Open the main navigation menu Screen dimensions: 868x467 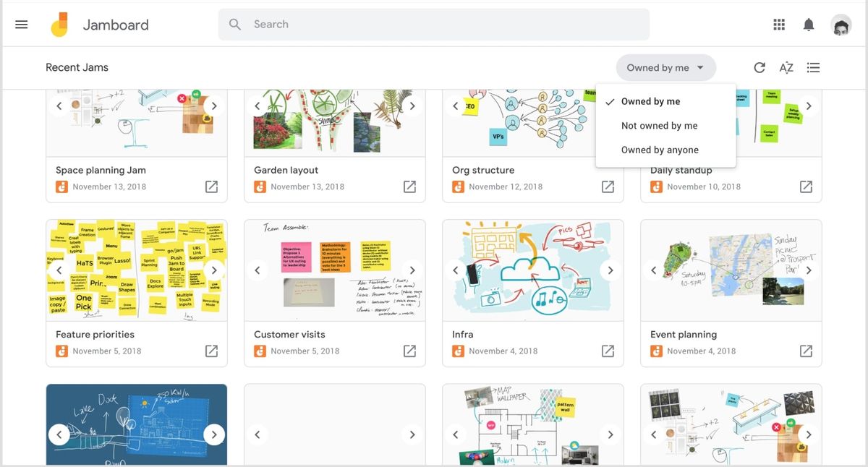pyautogui.click(x=21, y=24)
